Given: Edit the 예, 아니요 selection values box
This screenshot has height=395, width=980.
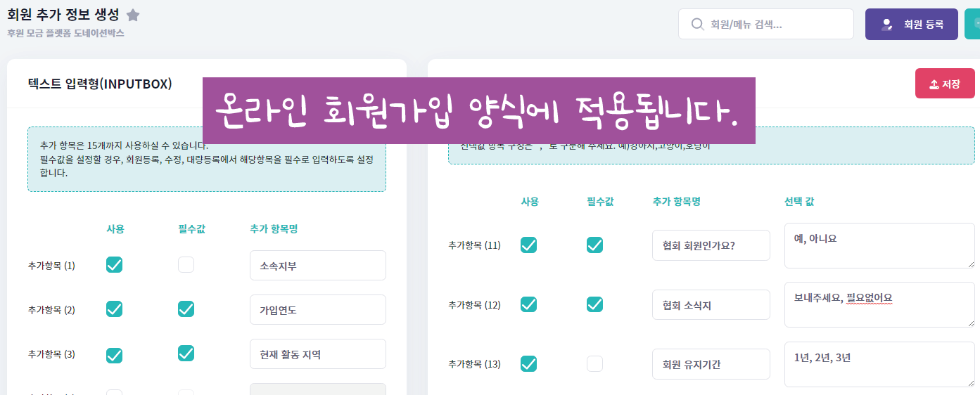Looking at the screenshot, I should coord(879,245).
